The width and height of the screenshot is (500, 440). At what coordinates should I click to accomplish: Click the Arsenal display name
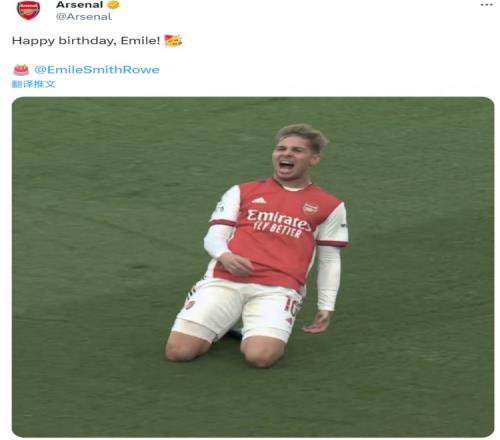[x=80, y=5]
